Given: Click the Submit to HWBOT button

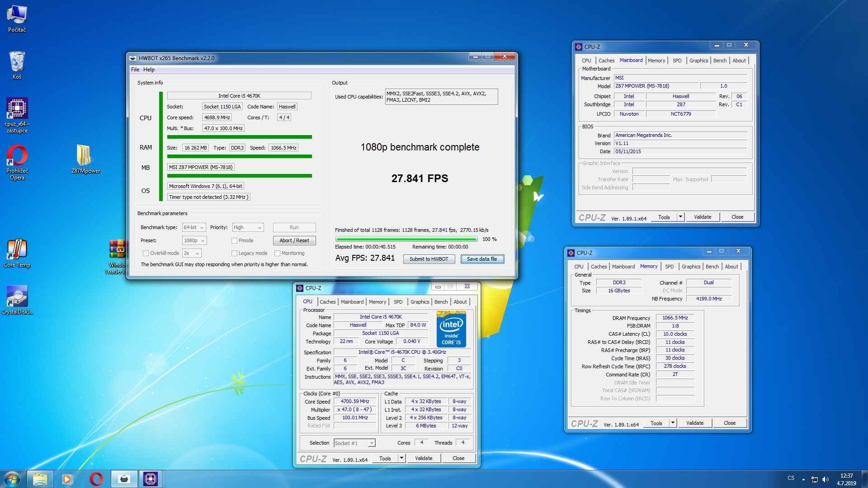Looking at the screenshot, I should point(429,259).
